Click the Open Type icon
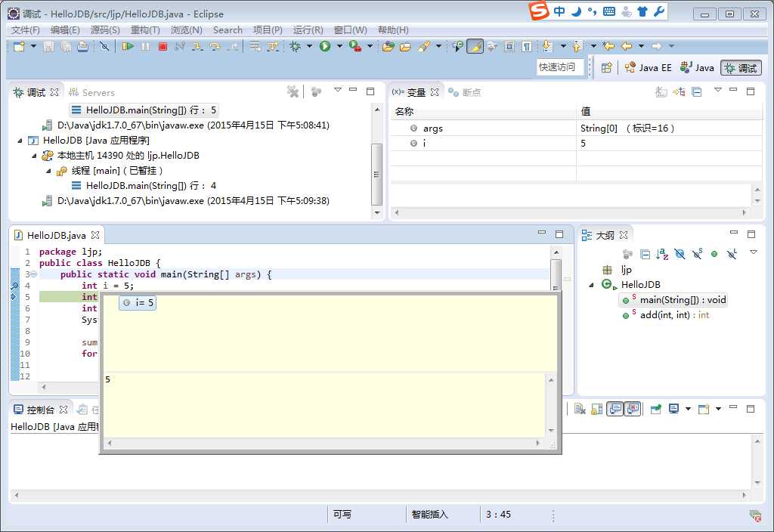 coord(389,46)
